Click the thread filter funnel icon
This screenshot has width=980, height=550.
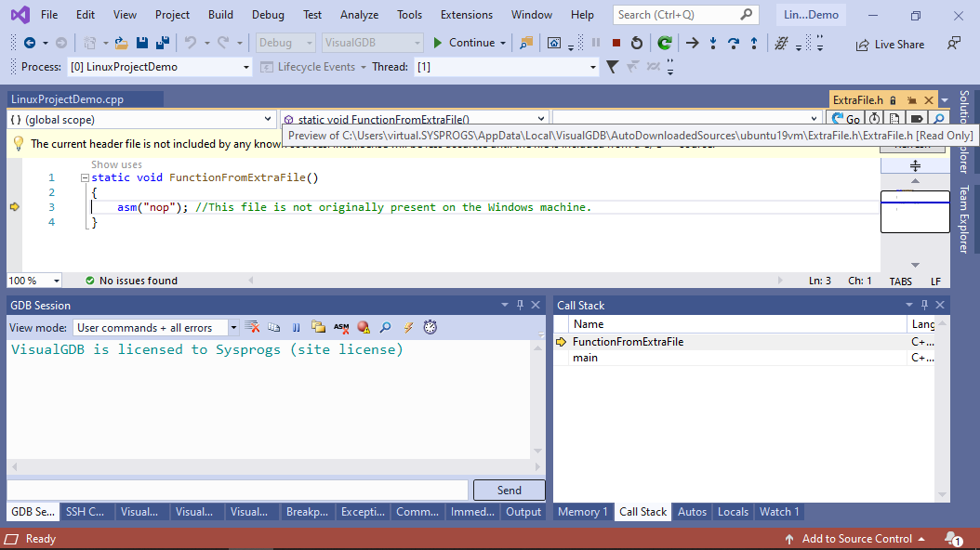tap(613, 67)
